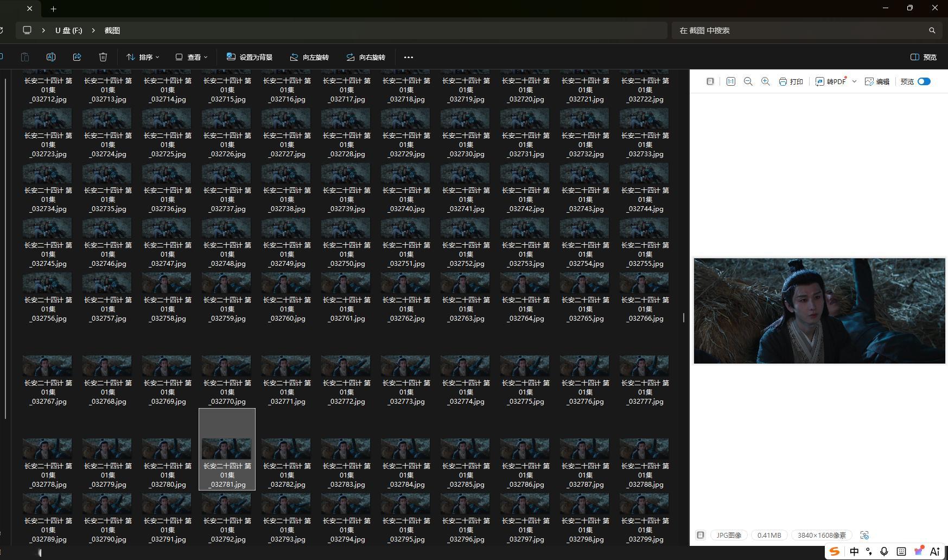
Task: Select file _032794.jpg
Action: 346,518
